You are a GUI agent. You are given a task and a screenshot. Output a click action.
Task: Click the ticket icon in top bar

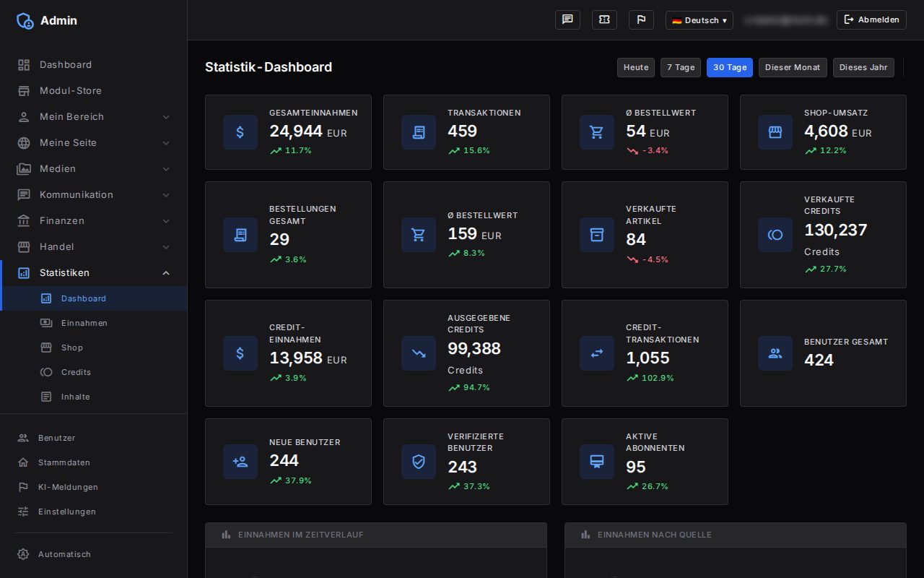[x=604, y=20]
